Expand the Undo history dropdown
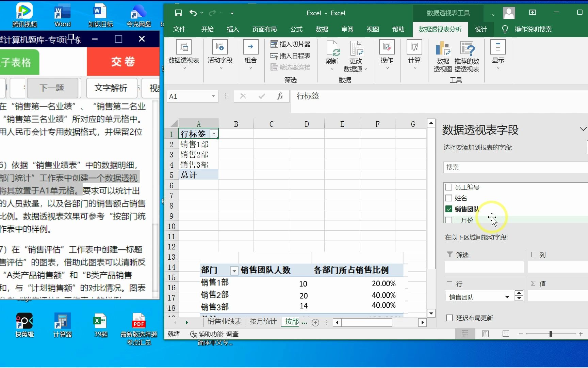 (x=201, y=13)
